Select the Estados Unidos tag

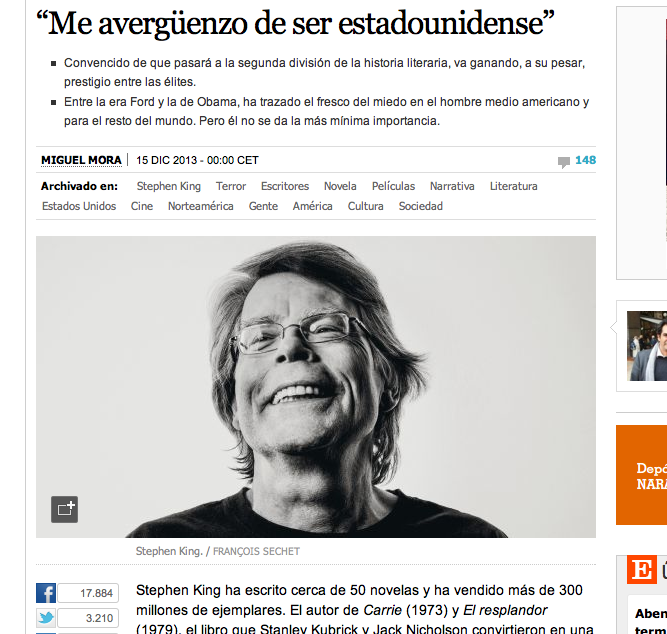click(x=79, y=206)
